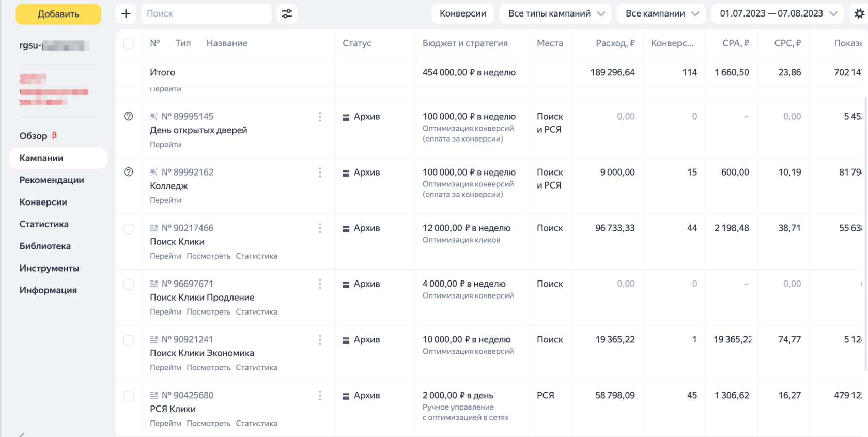Check the box for campaign 90217466

tap(129, 229)
